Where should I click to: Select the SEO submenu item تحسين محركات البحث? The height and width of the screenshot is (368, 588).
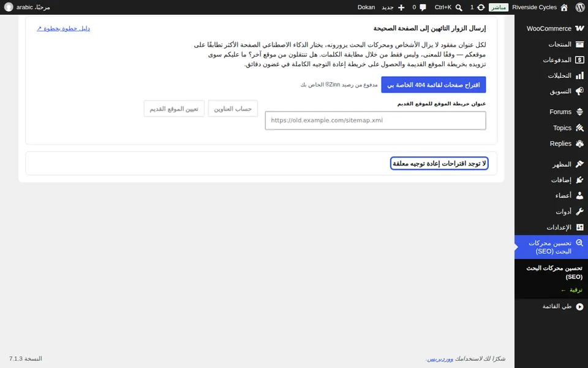pyautogui.click(x=554, y=272)
